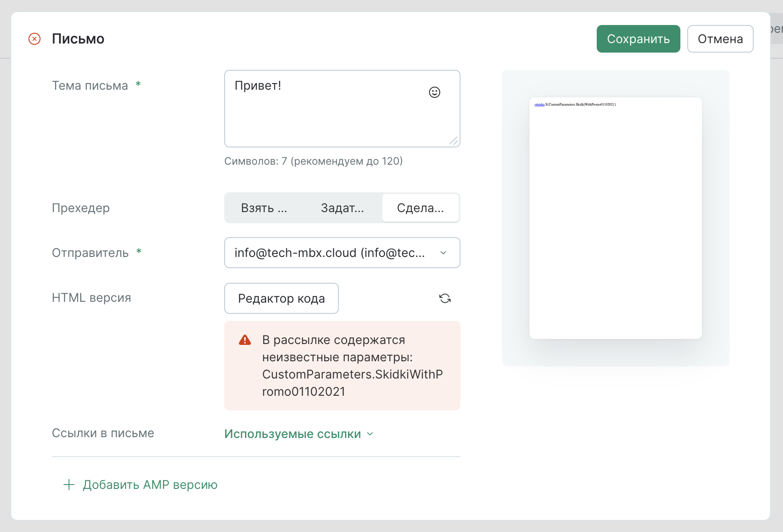The image size is (783, 532).
Task: Click the red circled X icon next to Письмо
Action: [x=34, y=39]
